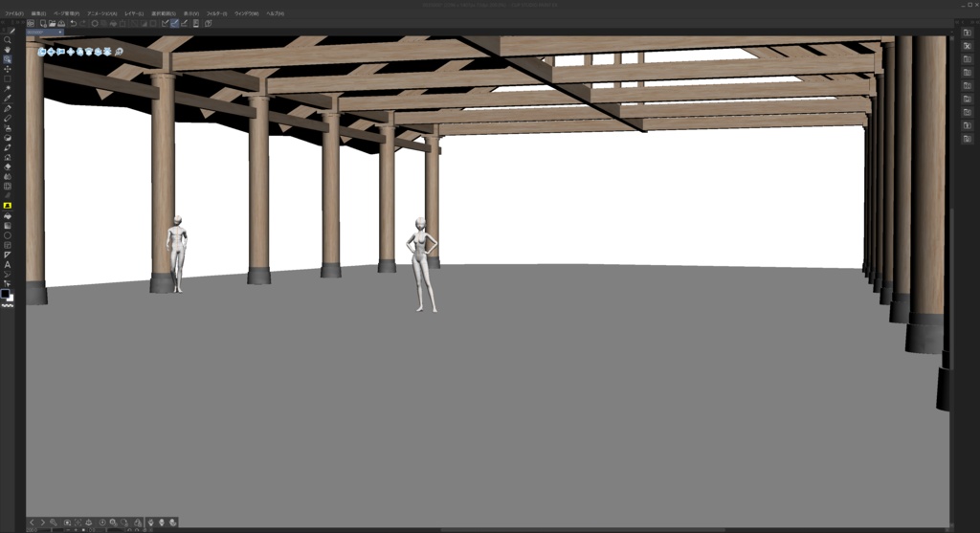The height and width of the screenshot is (533, 980).
Task: Open the 選択範囲(S) menu
Action: 163,13
